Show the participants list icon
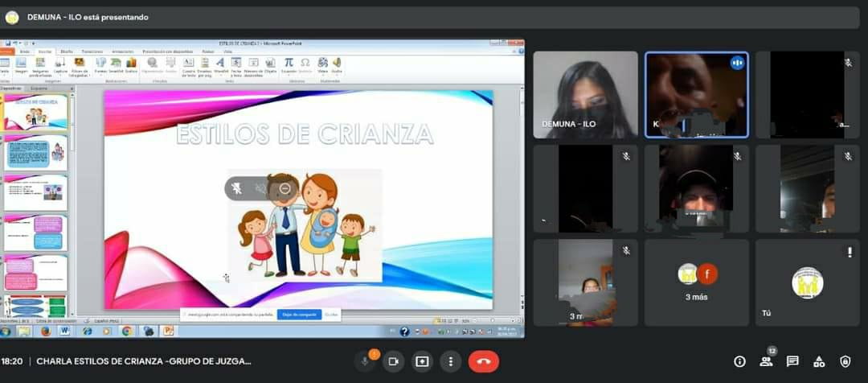The image size is (868, 383). 766,362
